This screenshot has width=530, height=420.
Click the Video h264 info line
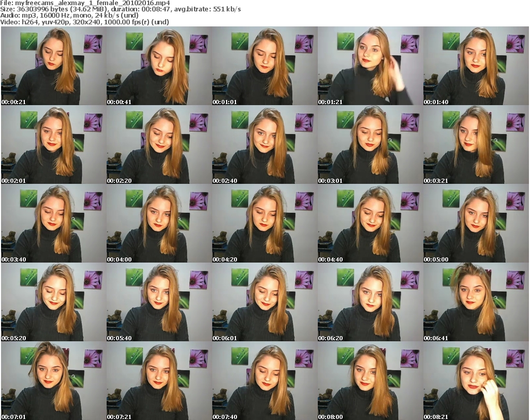[x=84, y=22]
